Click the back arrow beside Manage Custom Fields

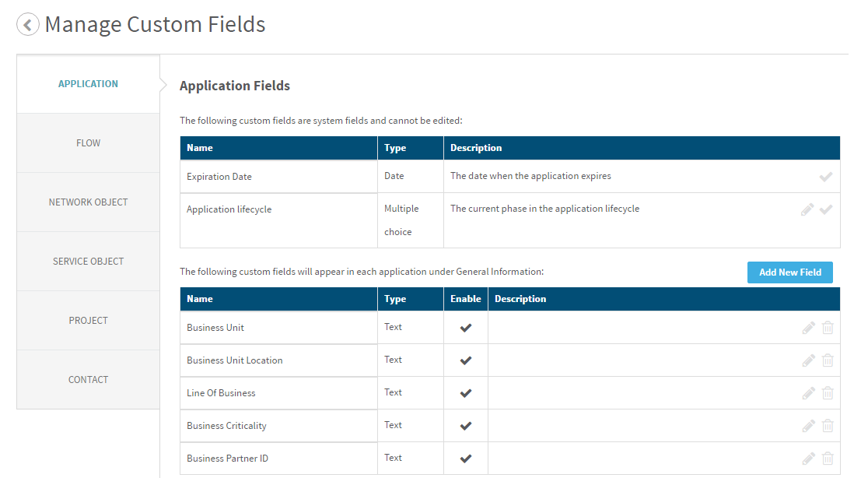pos(28,25)
